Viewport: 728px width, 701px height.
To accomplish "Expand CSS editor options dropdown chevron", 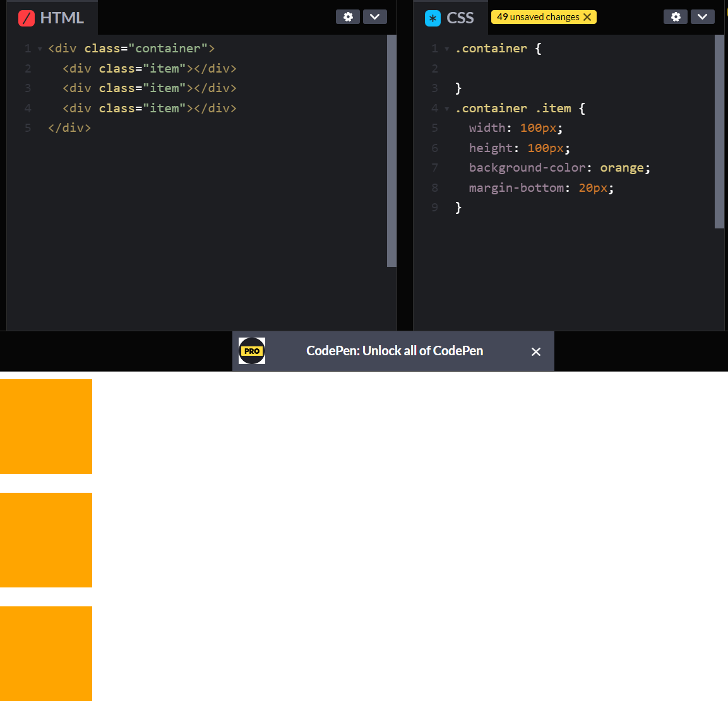I will pos(703,17).
